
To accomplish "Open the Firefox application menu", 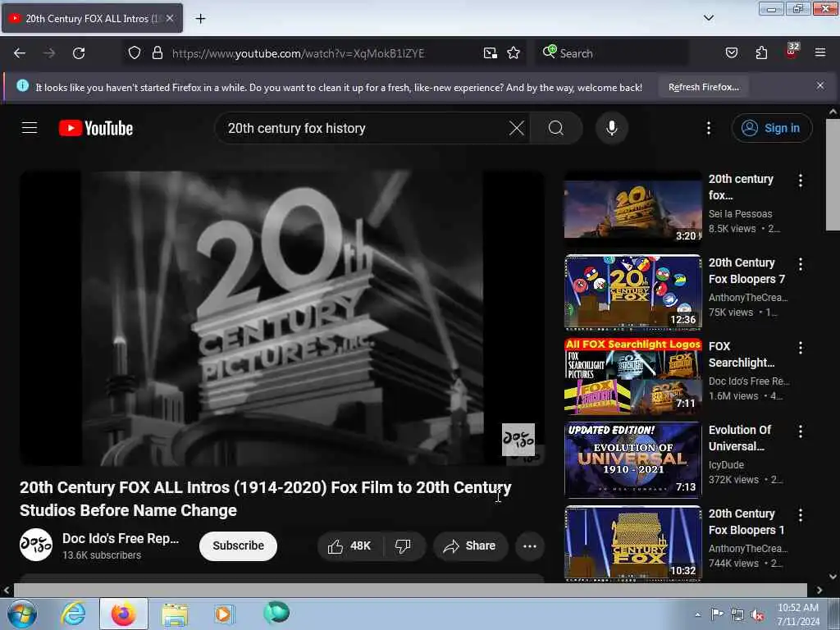I will point(820,53).
